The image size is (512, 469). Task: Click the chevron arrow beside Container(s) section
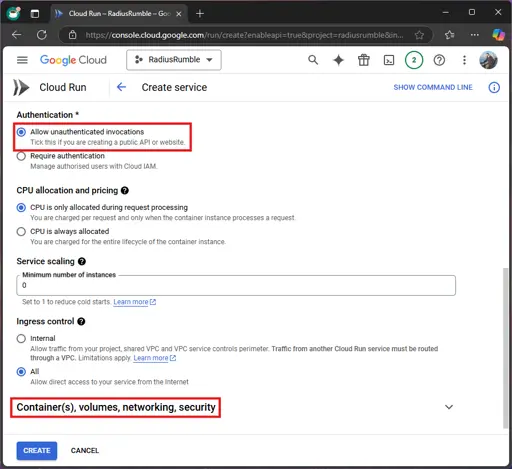449,407
